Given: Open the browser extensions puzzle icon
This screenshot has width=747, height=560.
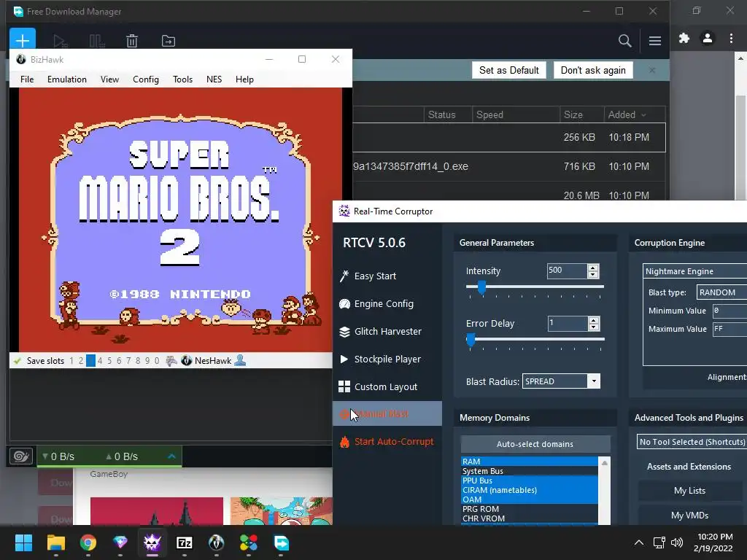Looking at the screenshot, I should coord(684,38).
